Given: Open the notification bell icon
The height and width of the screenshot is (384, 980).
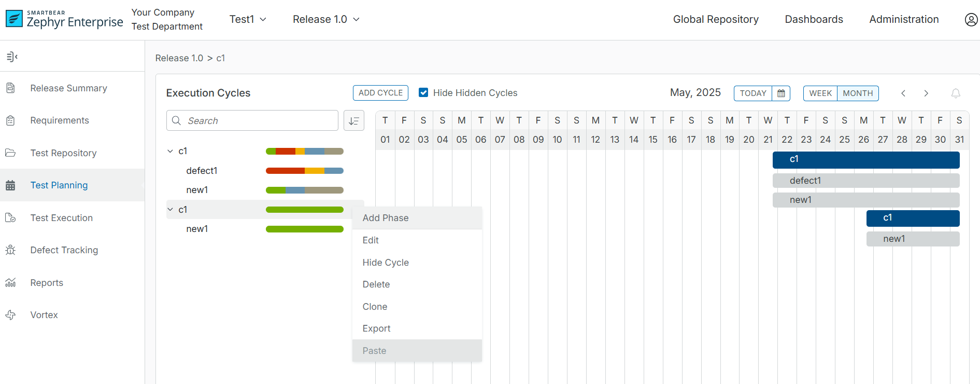Looking at the screenshot, I should (x=956, y=93).
